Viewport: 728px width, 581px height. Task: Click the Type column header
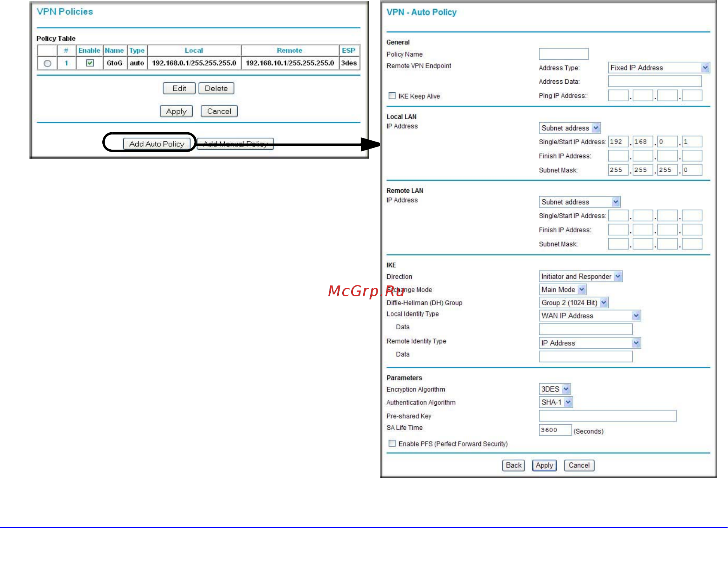[x=137, y=50]
